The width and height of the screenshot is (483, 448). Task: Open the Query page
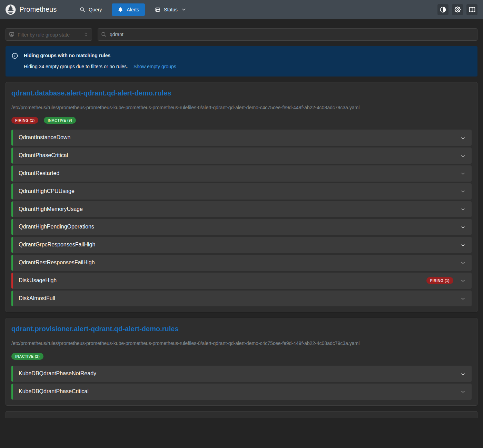(91, 10)
